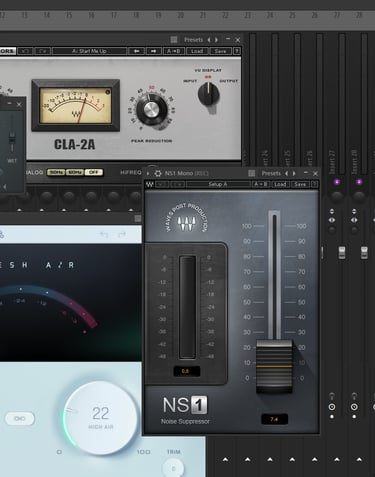Click CLA-2A previous preset left arrow
375x477 pixels.
(136, 51)
